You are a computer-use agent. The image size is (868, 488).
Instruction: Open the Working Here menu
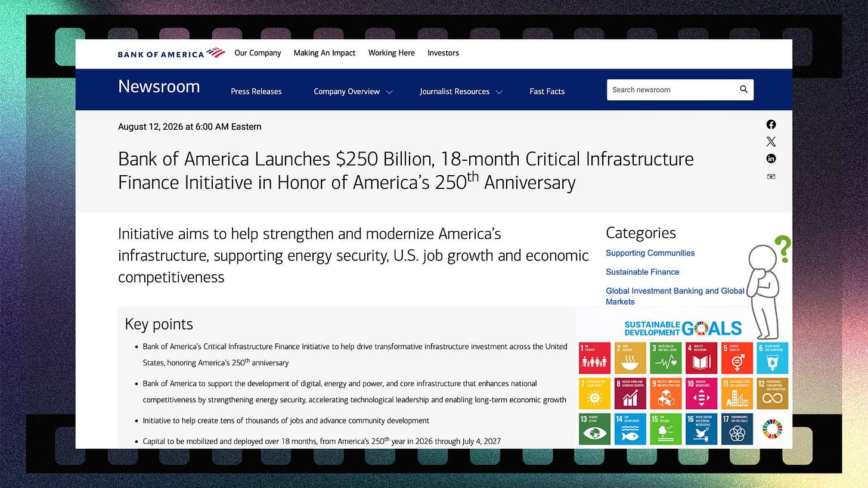coord(391,53)
